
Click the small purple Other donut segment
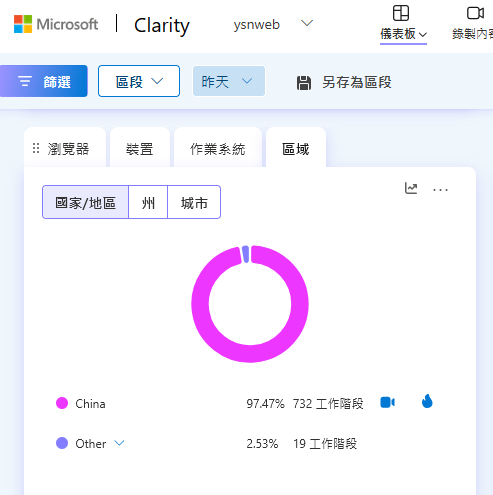point(246,254)
